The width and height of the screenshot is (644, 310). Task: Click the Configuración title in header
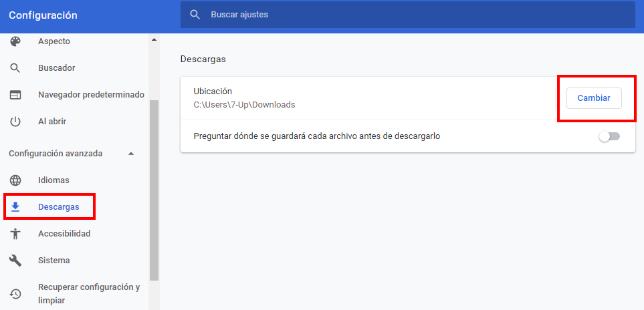tap(43, 15)
